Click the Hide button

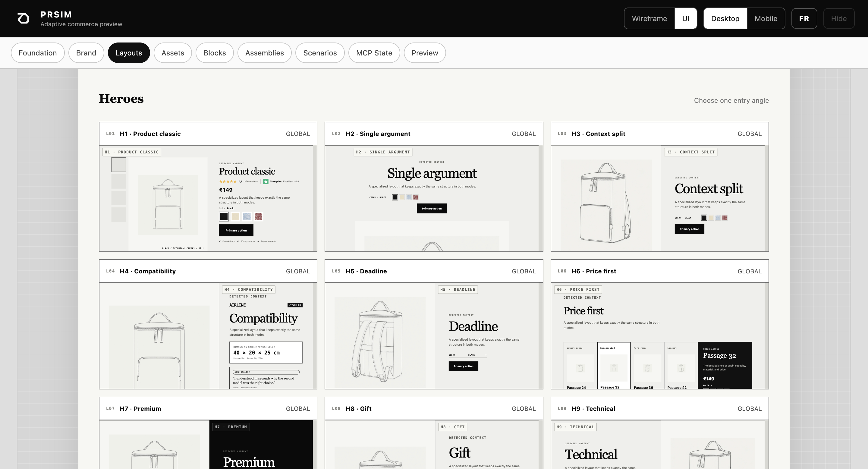click(839, 18)
